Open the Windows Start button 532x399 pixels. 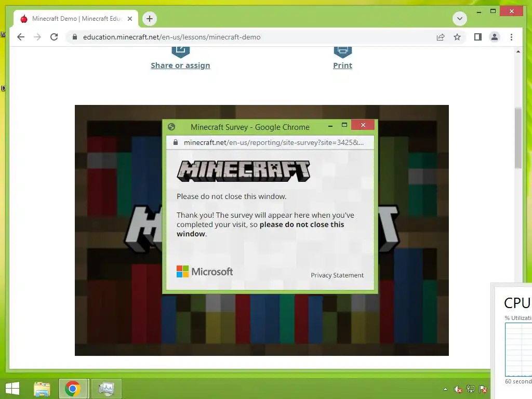point(12,389)
